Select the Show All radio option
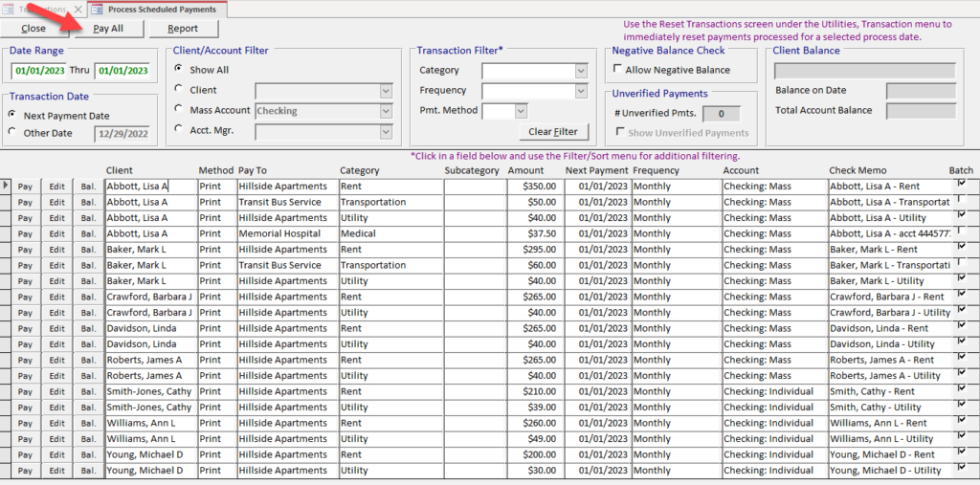 click(179, 69)
